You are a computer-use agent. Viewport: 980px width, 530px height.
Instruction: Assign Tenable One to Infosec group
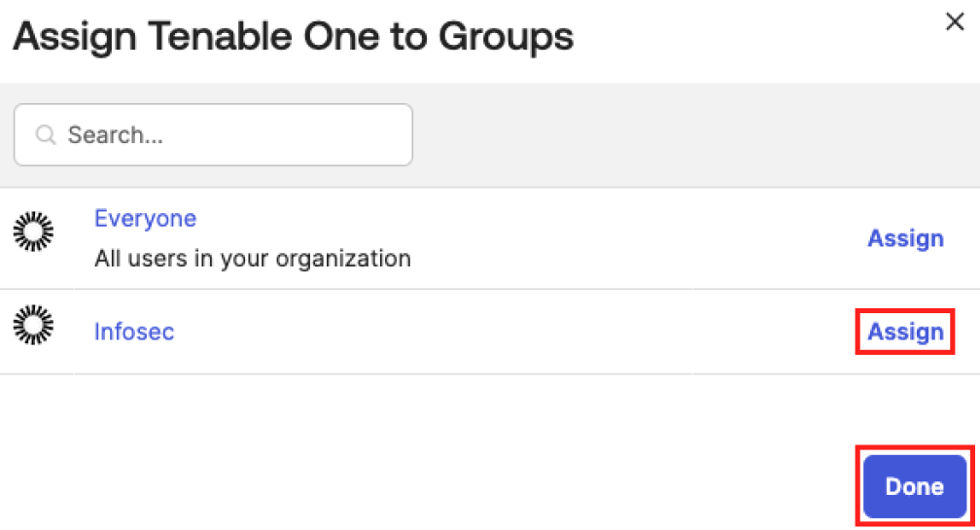[905, 332]
